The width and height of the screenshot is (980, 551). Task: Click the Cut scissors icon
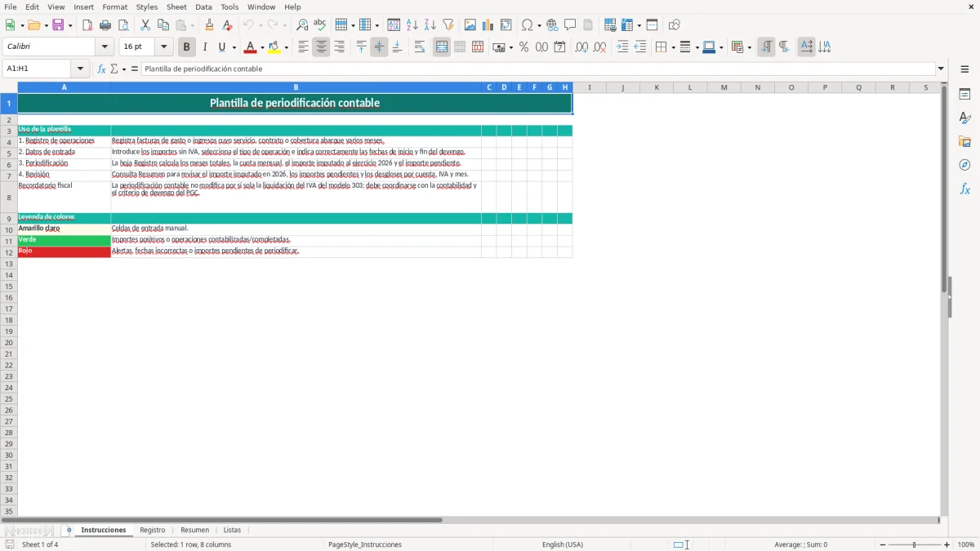coord(145,25)
